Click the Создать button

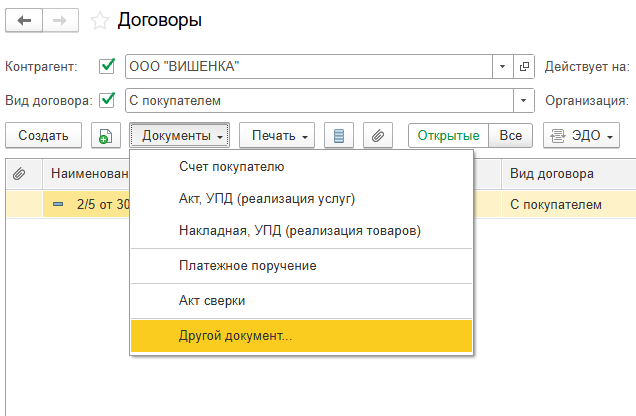click(43, 135)
